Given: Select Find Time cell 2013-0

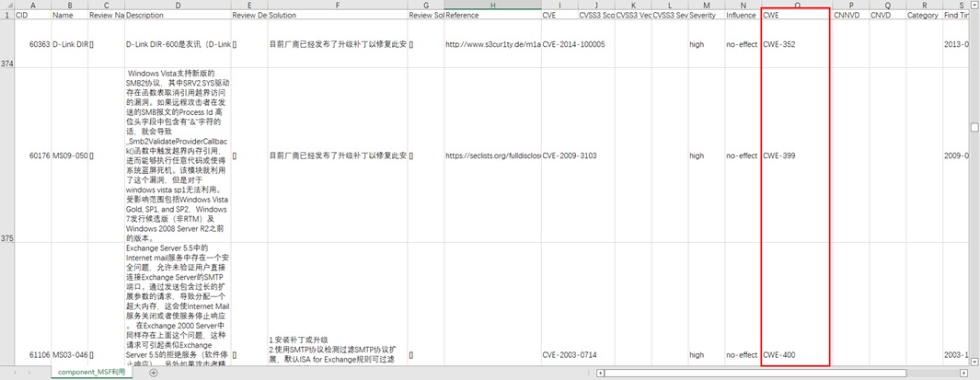Looking at the screenshot, I should 956,44.
